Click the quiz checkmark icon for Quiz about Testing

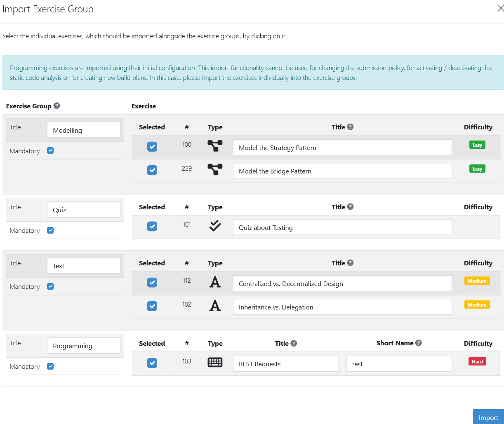(215, 226)
